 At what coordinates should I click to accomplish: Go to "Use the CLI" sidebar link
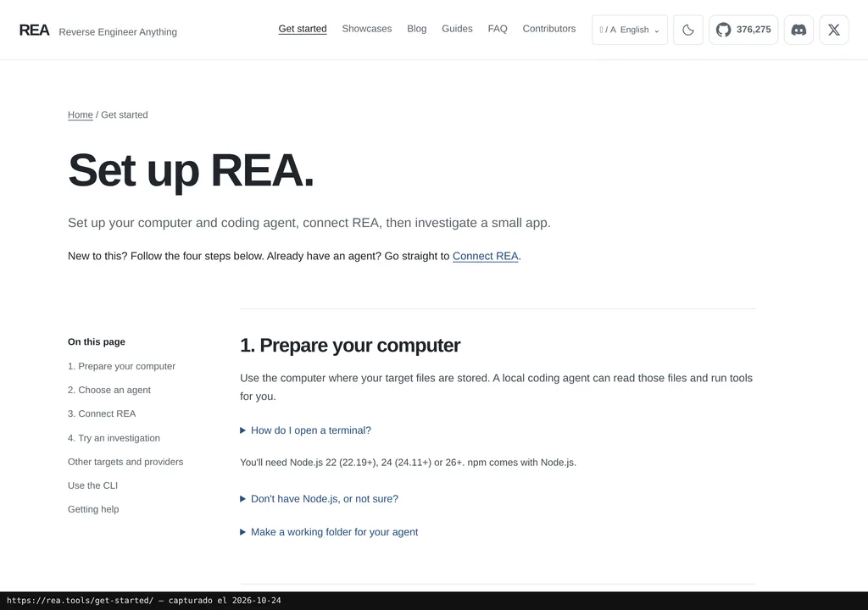pos(93,485)
